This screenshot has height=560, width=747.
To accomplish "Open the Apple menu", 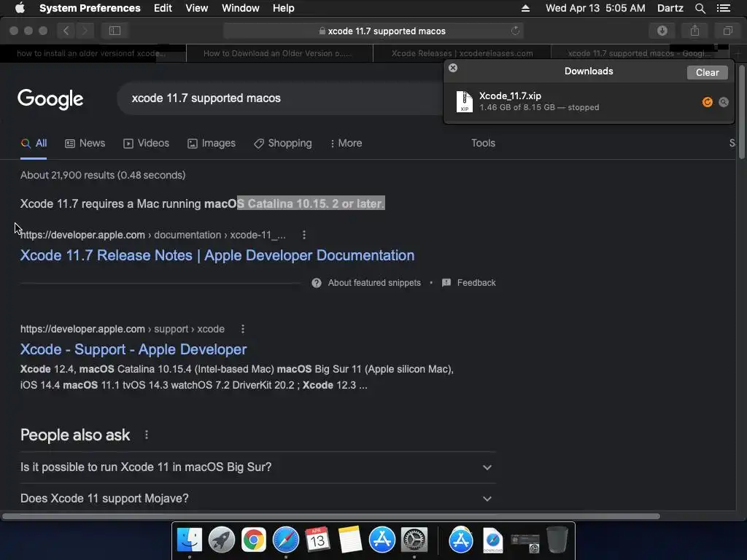I will coord(20,7).
